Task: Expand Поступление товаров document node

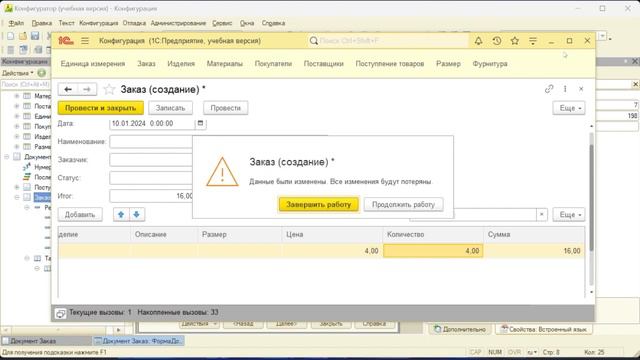Action: [17, 187]
